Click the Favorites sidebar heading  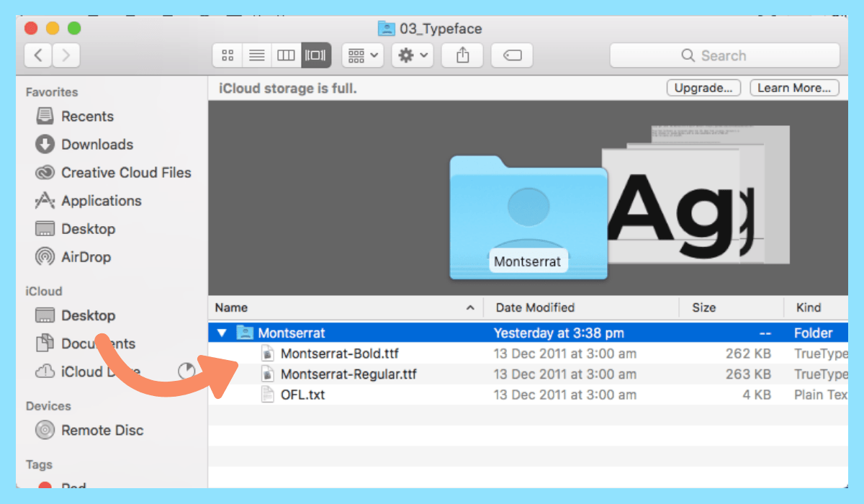(52, 92)
